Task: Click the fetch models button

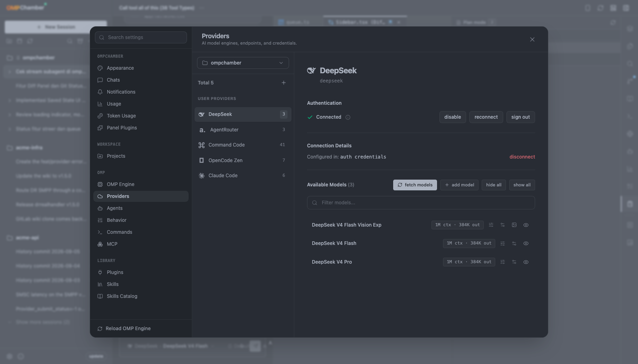Action: pyautogui.click(x=415, y=185)
